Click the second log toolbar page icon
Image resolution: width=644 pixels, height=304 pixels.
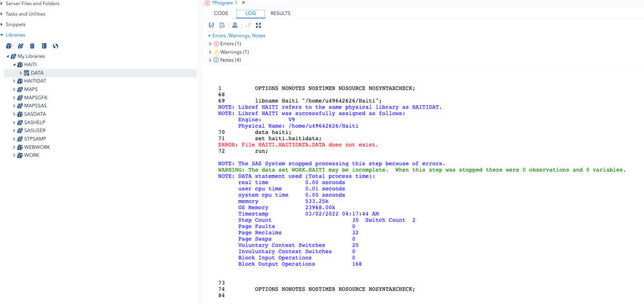click(222, 25)
